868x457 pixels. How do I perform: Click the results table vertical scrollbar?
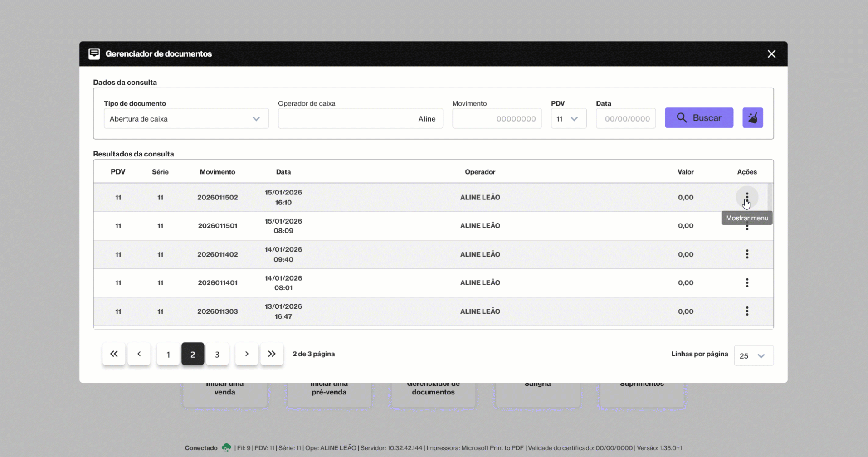(770, 198)
